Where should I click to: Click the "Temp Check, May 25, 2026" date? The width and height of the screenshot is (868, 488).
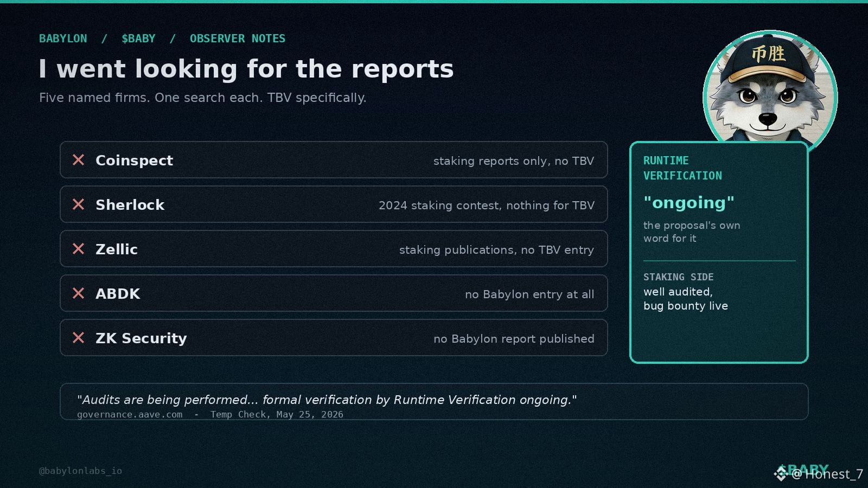click(x=277, y=414)
